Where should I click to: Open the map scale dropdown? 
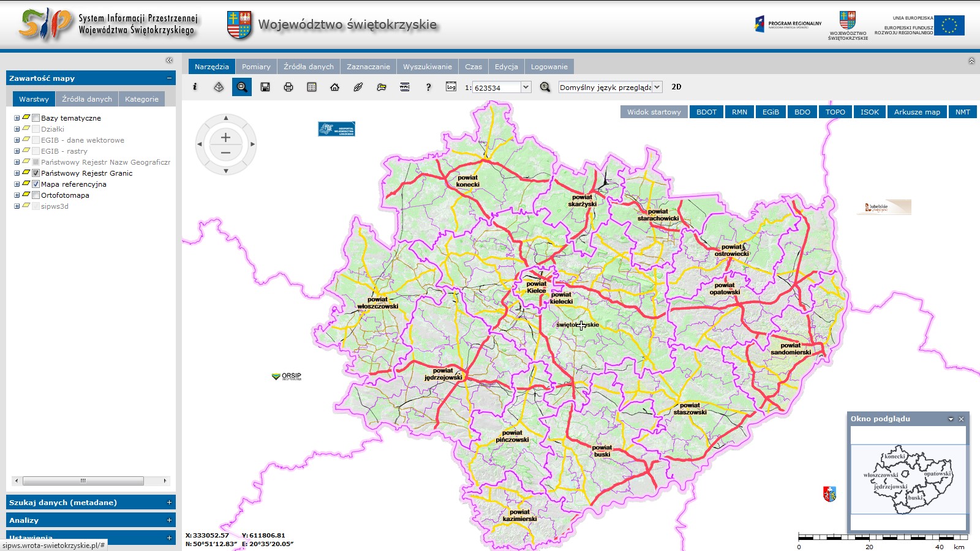coord(526,88)
